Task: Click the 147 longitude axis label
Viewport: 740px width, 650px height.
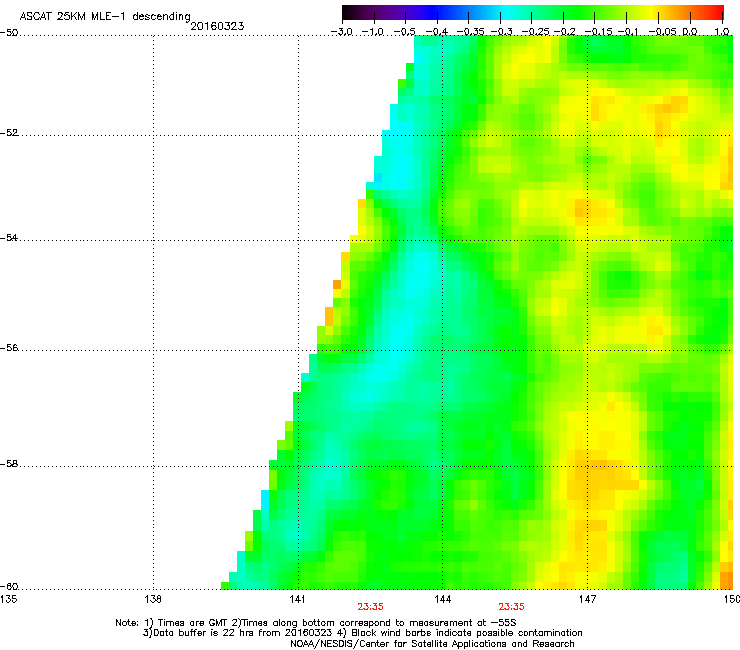Action: pyautogui.click(x=588, y=599)
